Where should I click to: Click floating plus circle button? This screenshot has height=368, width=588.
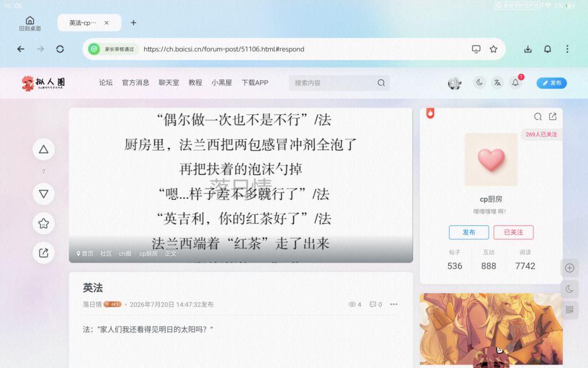tap(570, 268)
